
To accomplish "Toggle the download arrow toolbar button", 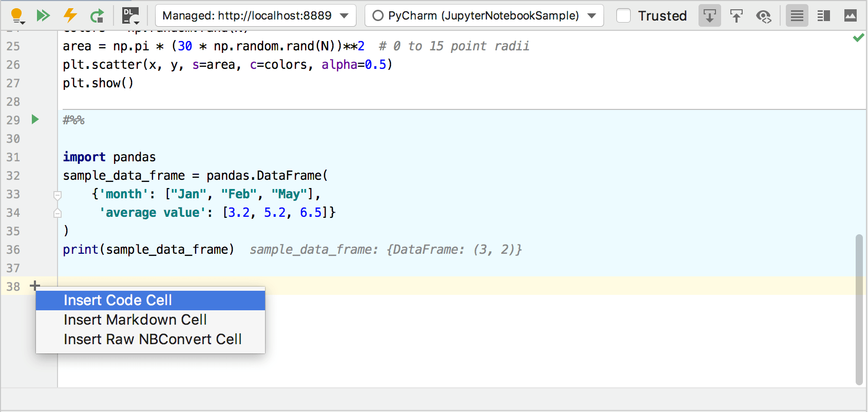I will coord(709,16).
